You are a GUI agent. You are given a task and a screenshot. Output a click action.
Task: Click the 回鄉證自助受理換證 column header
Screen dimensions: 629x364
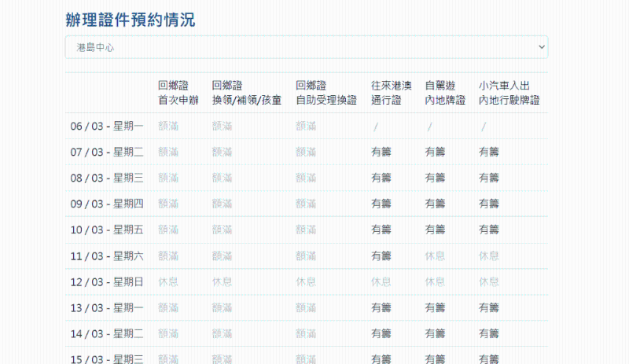(326, 93)
